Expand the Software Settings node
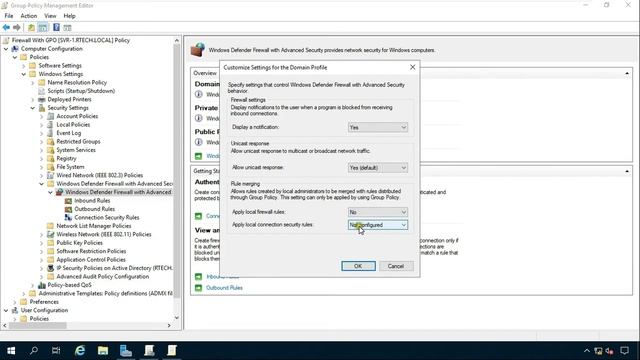The width and height of the screenshot is (640, 360). (x=24, y=65)
